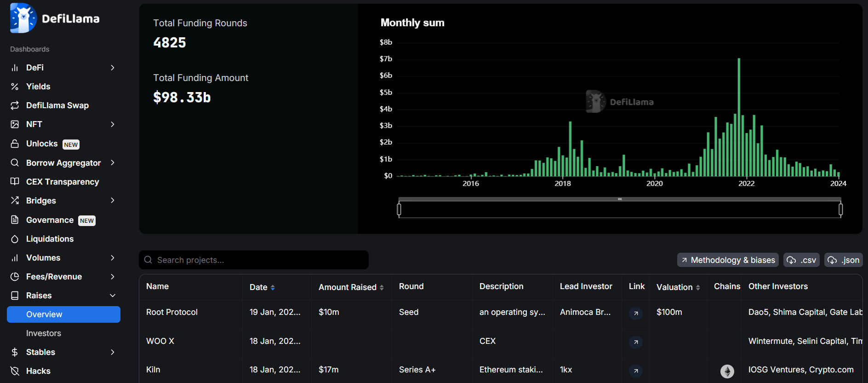Click the tallest bar in Monthly sum chart
This screenshot has height=383, width=868.
coord(739,117)
